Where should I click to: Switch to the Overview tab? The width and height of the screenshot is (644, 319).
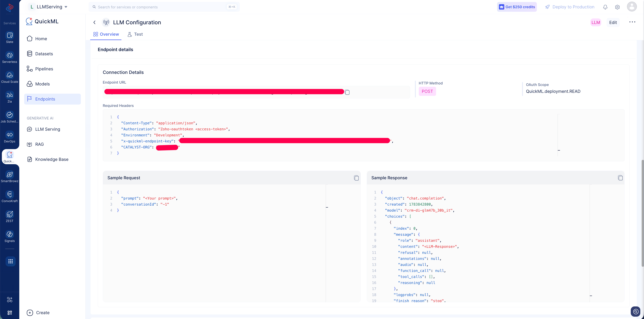click(106, 34)
